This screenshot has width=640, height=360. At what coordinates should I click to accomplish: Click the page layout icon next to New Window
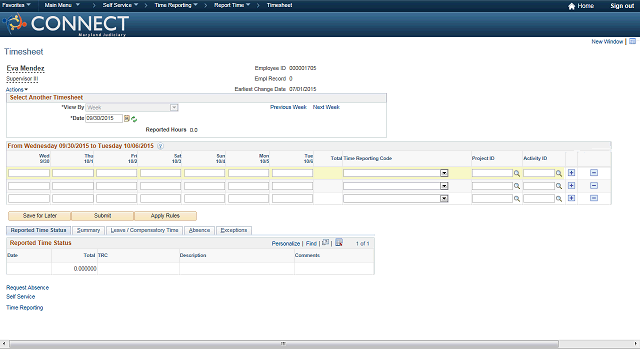tap(632, 41)
